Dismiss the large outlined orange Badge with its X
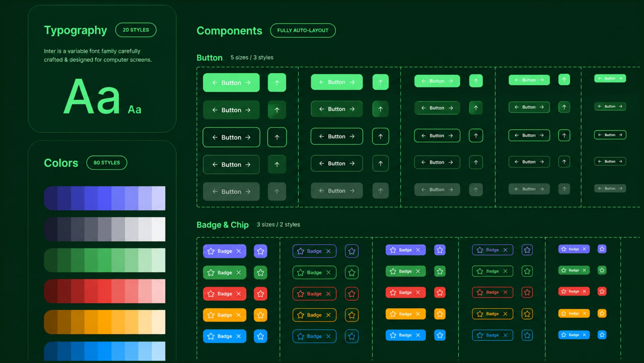Viewport: 644px width, 363px height. click(x=328, y=315)
